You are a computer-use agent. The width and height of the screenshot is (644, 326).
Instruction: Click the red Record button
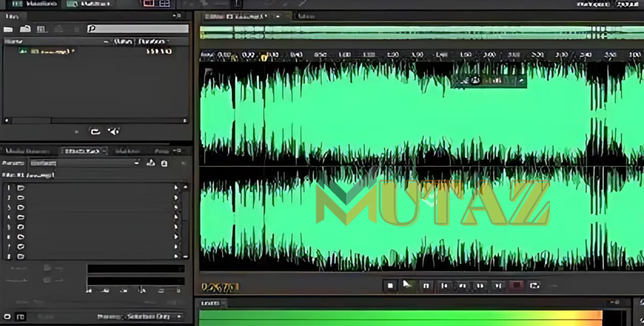[516, 286]
